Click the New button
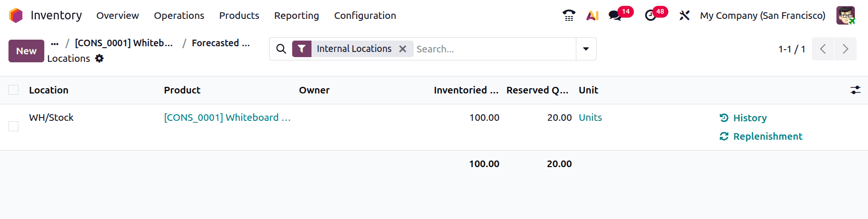The width and height of the screenshot is (868, 219). (x=26, y=51)
